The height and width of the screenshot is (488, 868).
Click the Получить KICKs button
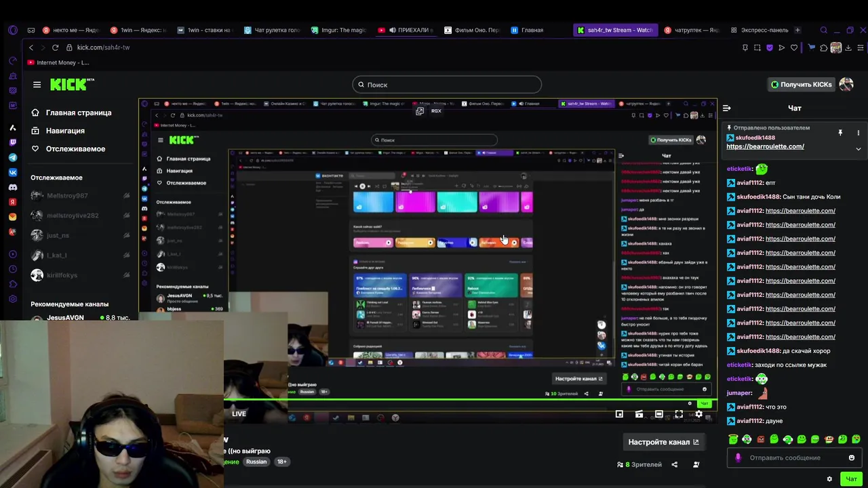(801, 85)
